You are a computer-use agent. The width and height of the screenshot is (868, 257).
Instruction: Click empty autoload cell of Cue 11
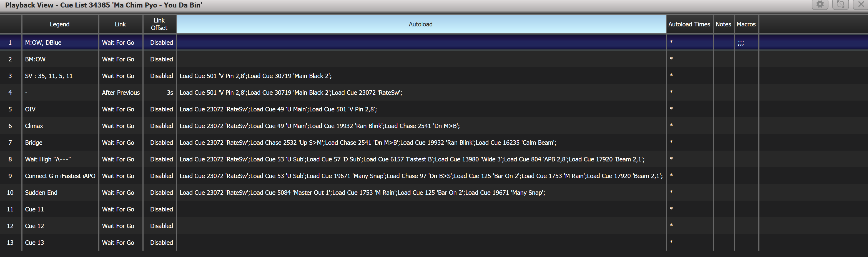421,209
